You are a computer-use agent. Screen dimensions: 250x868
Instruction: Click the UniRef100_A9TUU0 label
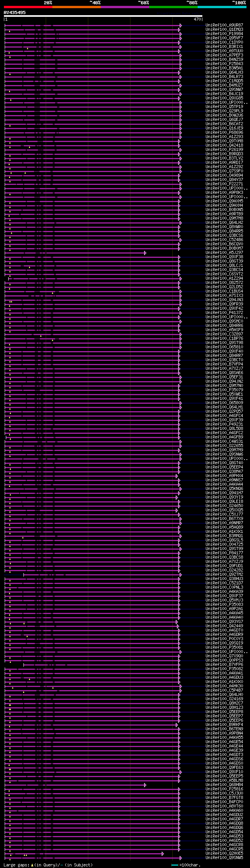point(224,51)
